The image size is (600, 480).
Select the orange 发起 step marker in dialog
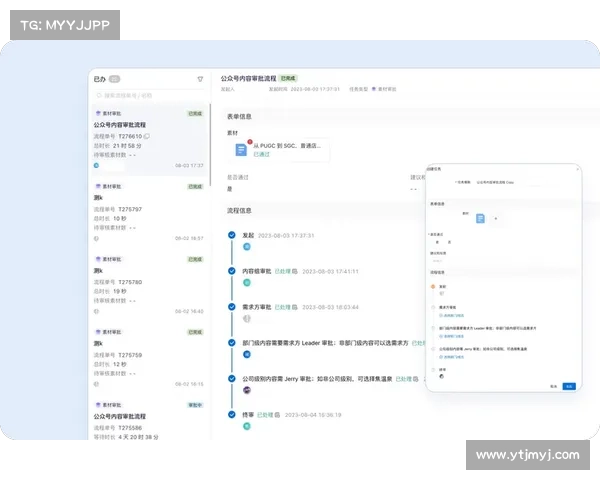[431, 285]
